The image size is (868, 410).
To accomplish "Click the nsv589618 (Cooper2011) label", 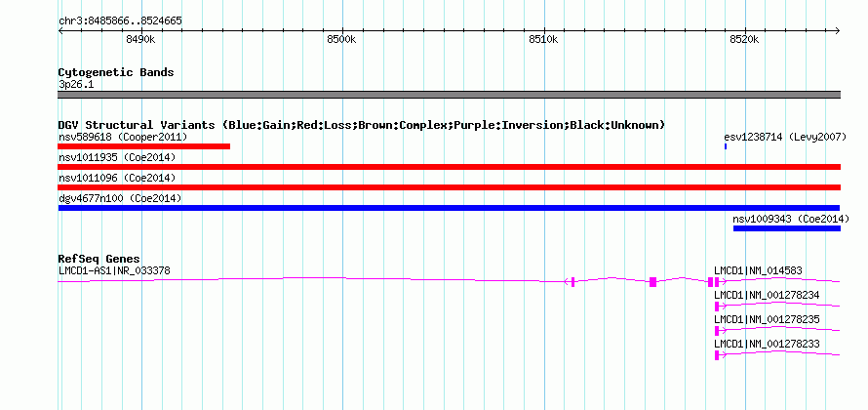I will (x=123, y=137).
